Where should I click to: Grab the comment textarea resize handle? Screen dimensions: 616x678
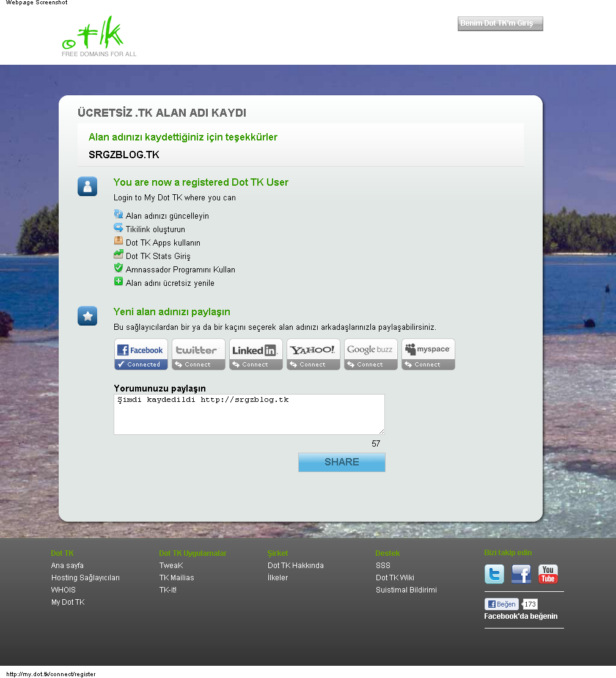click(x=381, y=431)
